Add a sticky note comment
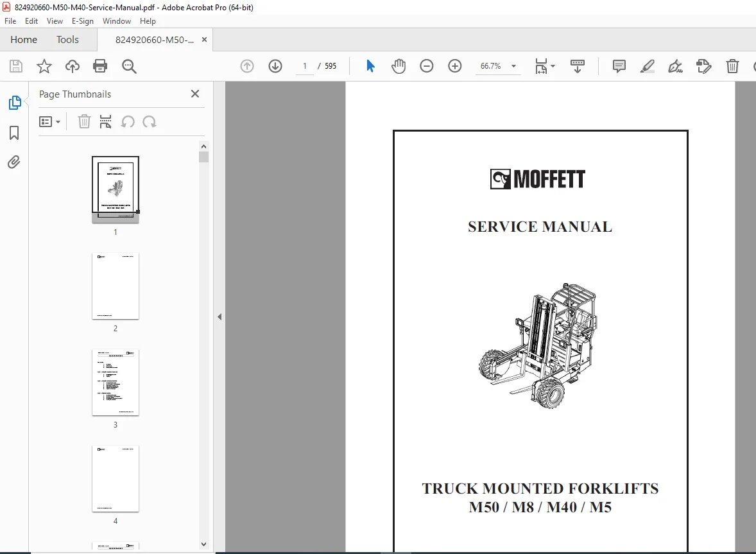756x554 pixels. coord(619,66)
